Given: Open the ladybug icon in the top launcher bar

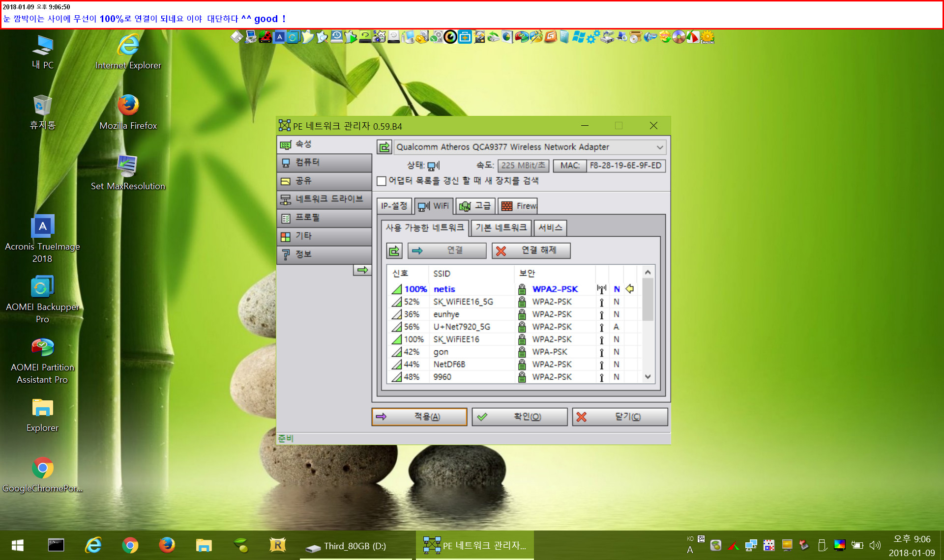Looking at the screenshot, I should click(x=265, y=37).
